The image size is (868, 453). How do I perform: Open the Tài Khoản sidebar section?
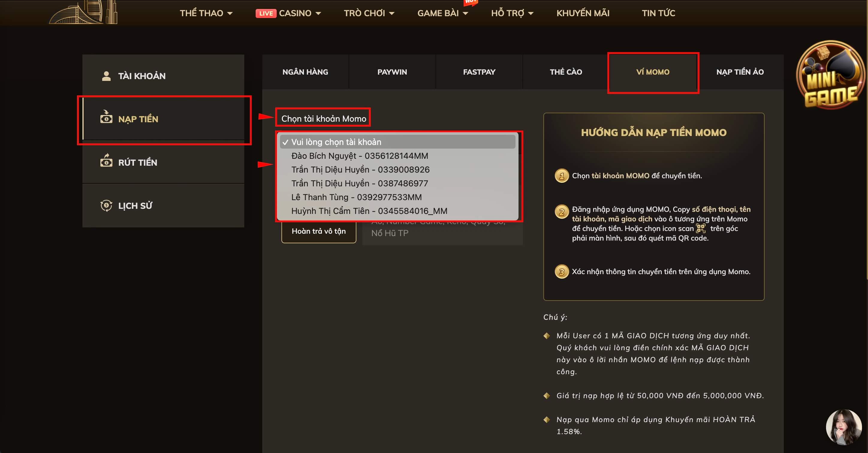pyautogui.click(x=163, y=76)
